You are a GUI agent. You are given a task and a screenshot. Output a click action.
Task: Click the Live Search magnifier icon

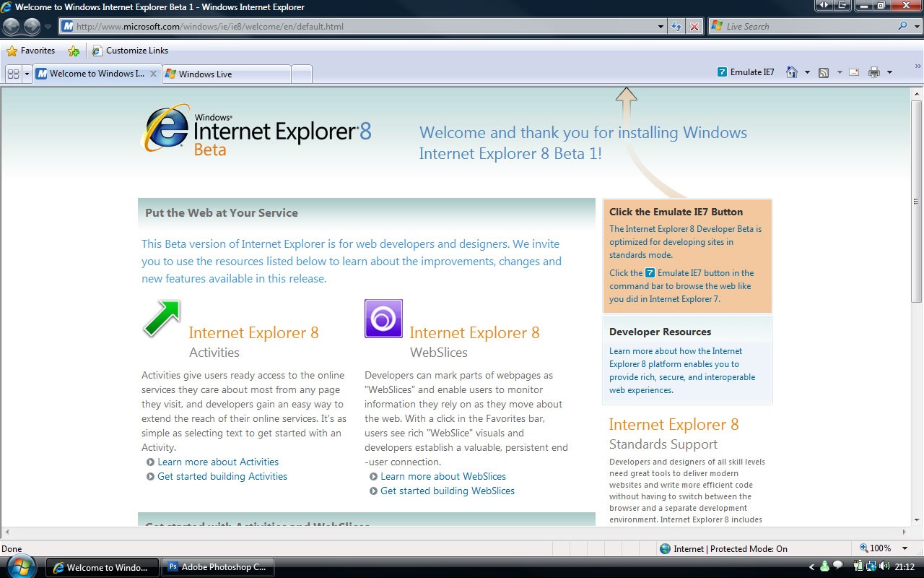[902, 27]
